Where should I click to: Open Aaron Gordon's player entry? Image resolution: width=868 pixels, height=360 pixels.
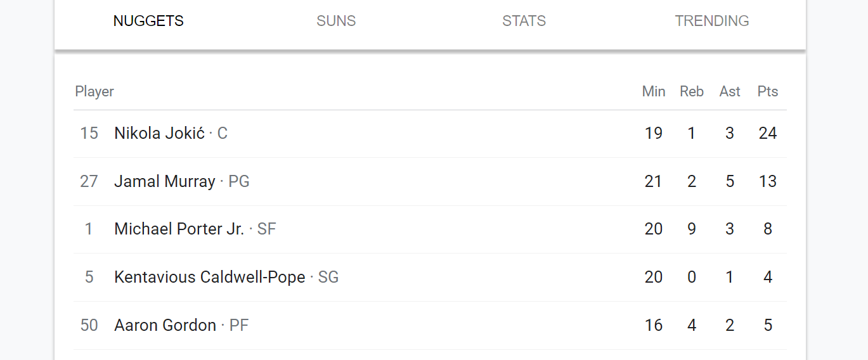coord(430,325)
